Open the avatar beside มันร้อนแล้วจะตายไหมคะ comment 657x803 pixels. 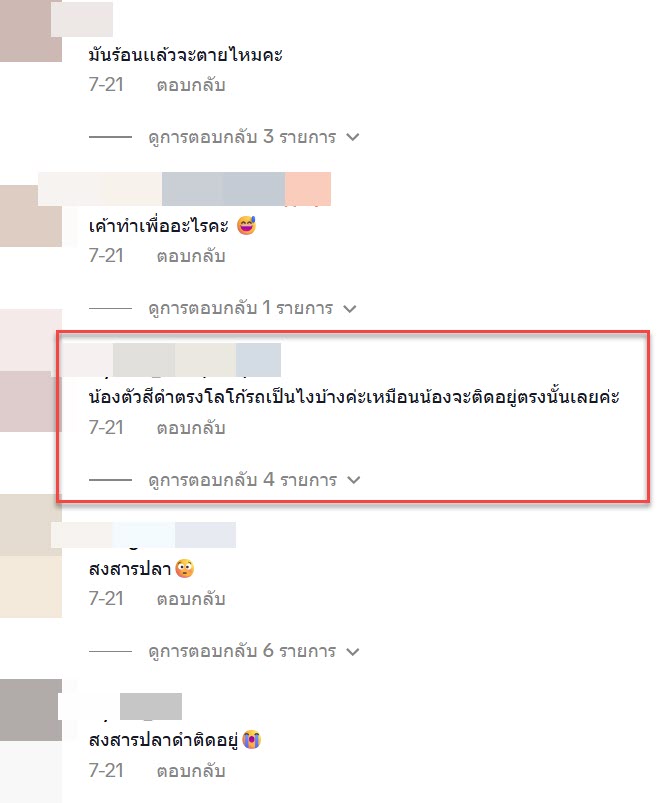point(31,31)
